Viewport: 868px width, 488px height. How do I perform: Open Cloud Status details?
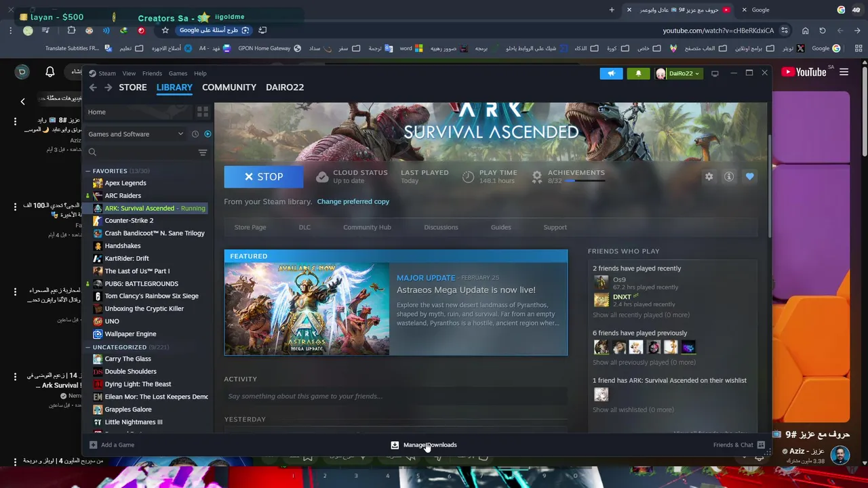(x=352, y=176)
